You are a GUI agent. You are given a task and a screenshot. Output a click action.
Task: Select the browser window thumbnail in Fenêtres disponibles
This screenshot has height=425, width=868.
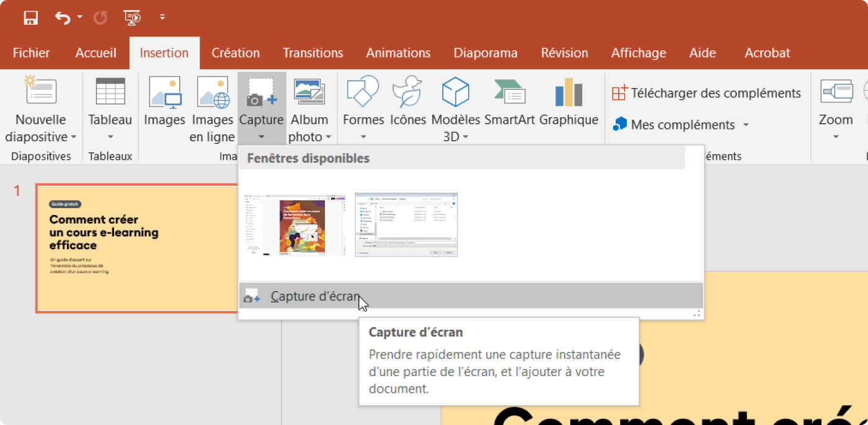(295, 224)
